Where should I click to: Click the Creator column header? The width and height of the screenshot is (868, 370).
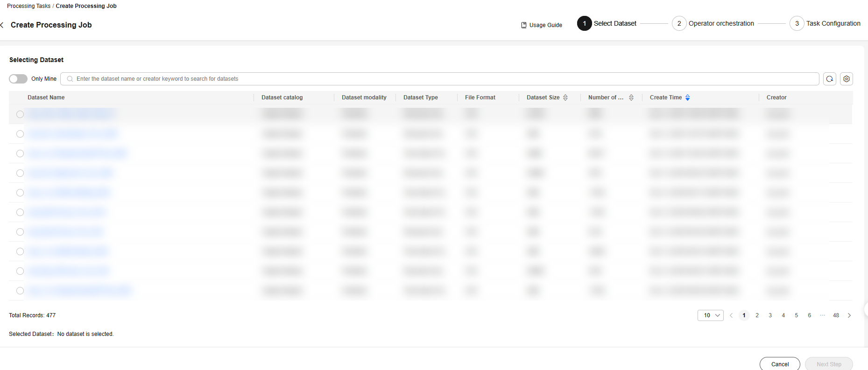pyautogui.click(x=776, y=98)
